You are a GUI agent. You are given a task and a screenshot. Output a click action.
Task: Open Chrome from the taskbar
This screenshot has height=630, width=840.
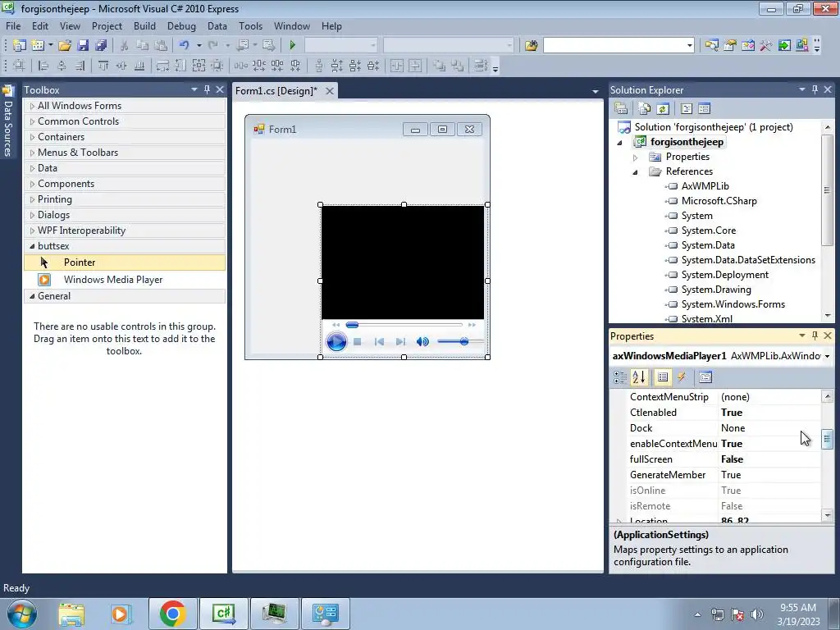click(x=172, y=614)
